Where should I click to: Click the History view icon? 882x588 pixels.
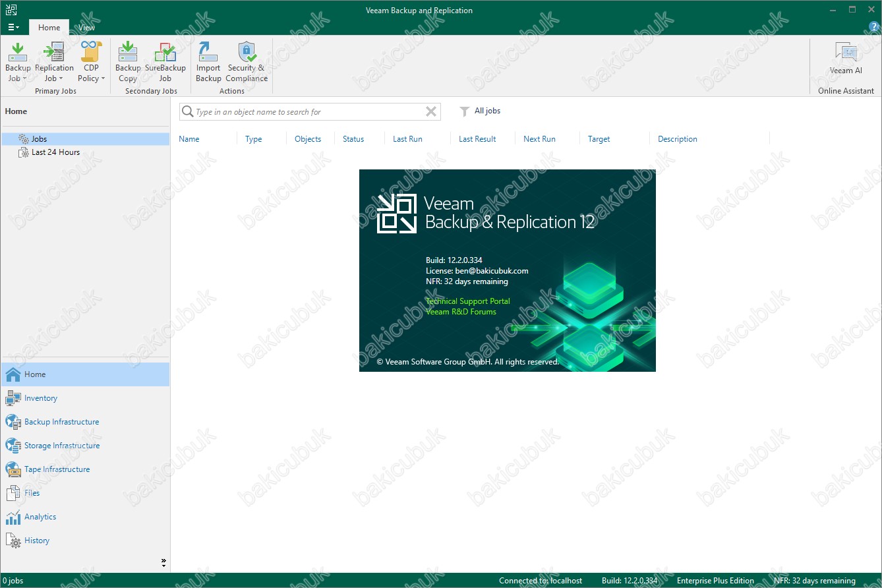[13, 541]
